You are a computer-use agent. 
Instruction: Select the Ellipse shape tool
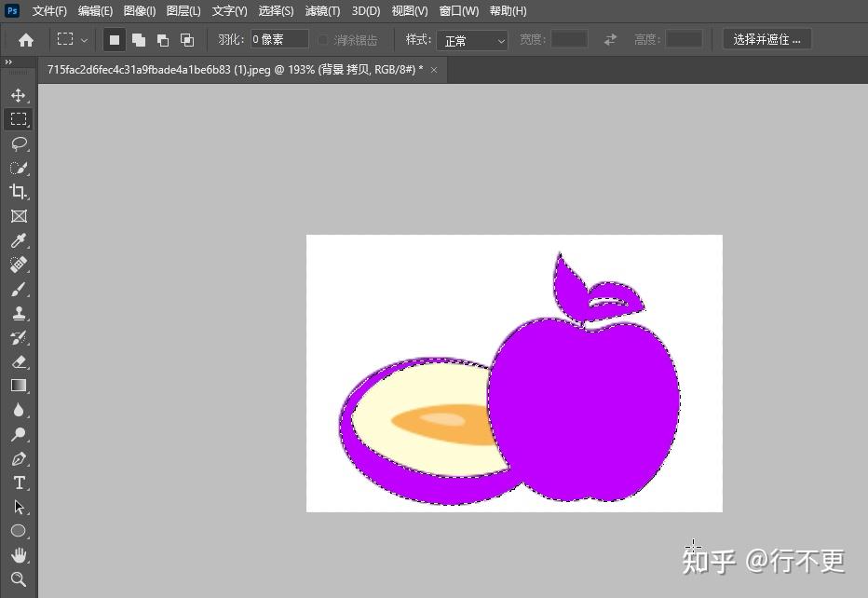click(19, 531)
